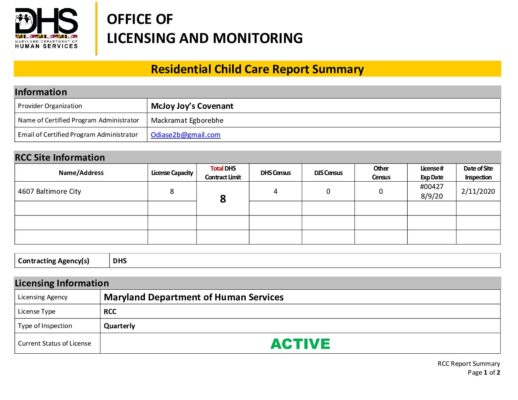
Task: Select 'Maryland Department of Human Services' text
Action: point(193,297)
